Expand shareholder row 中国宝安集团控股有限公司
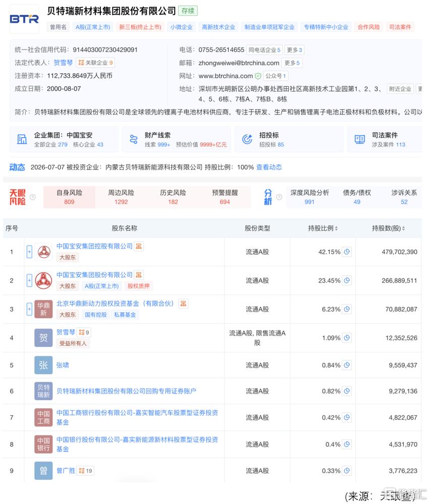This screenshot has width=430, height=504. (29, 252)
